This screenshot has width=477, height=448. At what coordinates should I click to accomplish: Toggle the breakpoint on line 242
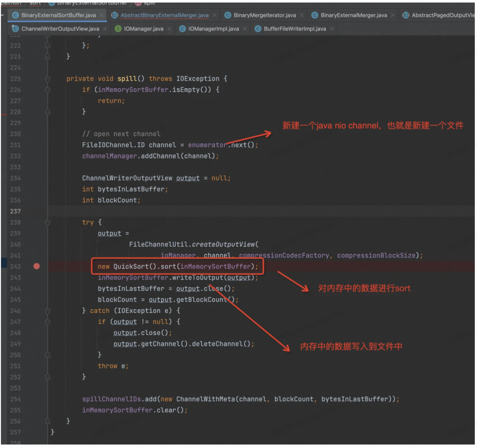(37, 266)
